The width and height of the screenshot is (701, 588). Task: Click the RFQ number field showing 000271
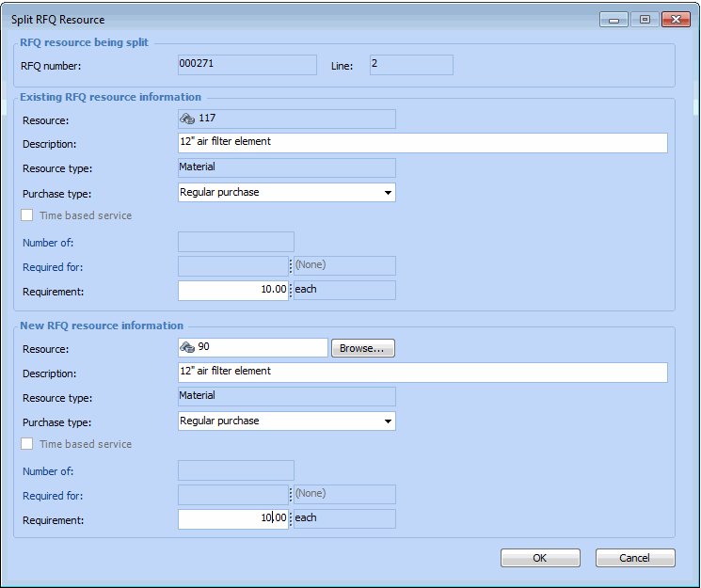pos(247,65)
